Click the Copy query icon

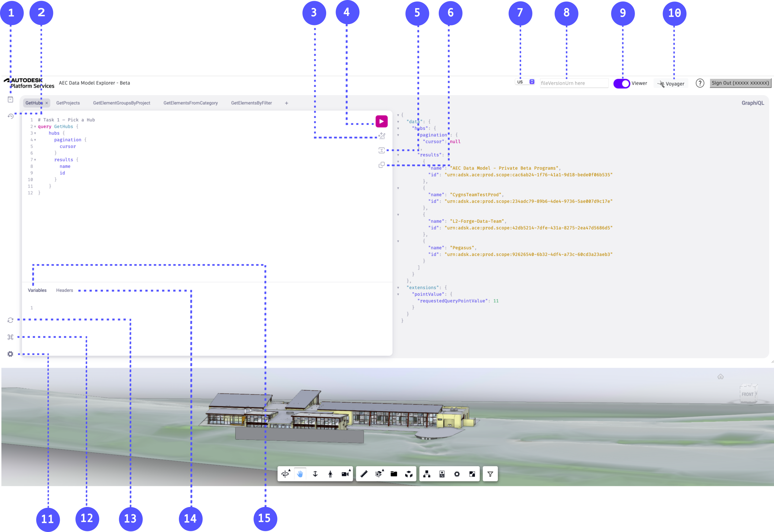381,165
